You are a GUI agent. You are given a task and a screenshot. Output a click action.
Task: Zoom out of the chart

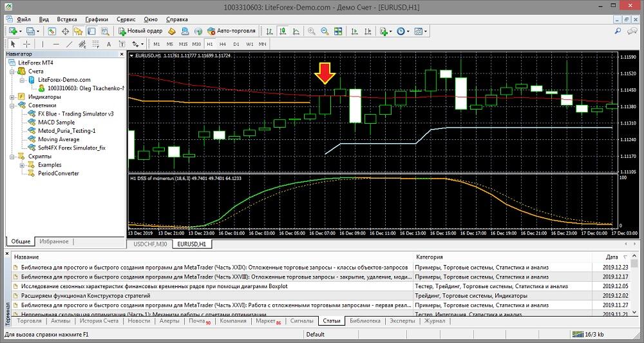(x=325, y=31)
